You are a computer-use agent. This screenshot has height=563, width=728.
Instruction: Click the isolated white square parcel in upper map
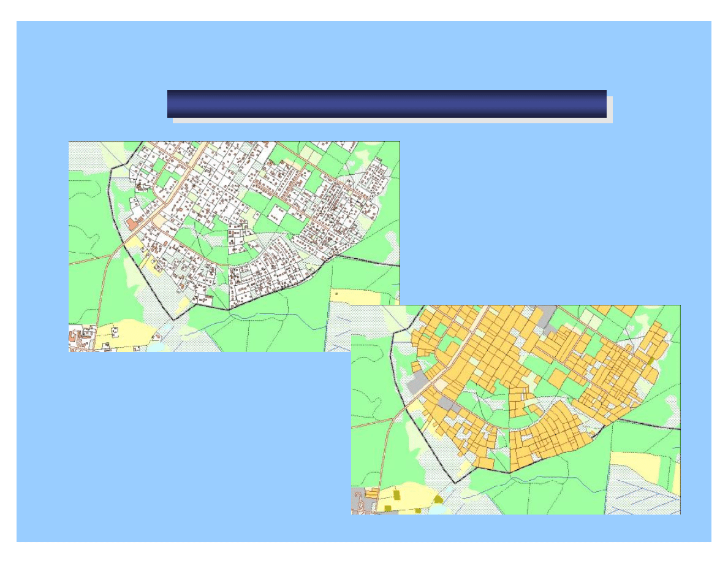pos(276,213)
